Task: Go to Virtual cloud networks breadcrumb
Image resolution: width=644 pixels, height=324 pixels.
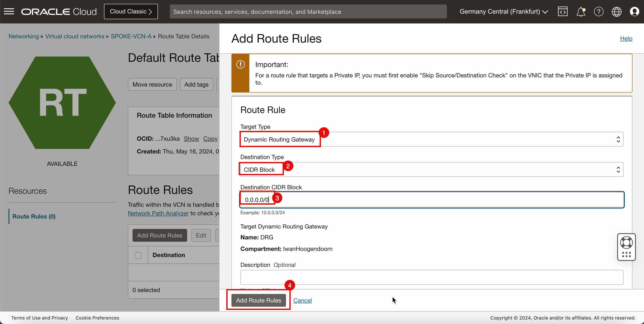Action: tap(75, 36)
